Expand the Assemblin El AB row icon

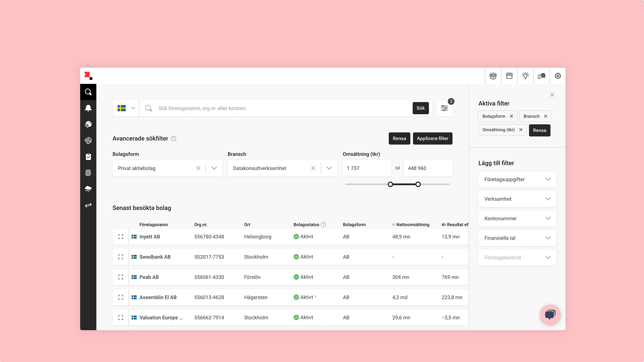pyautogui.click(x=121, y=297)
